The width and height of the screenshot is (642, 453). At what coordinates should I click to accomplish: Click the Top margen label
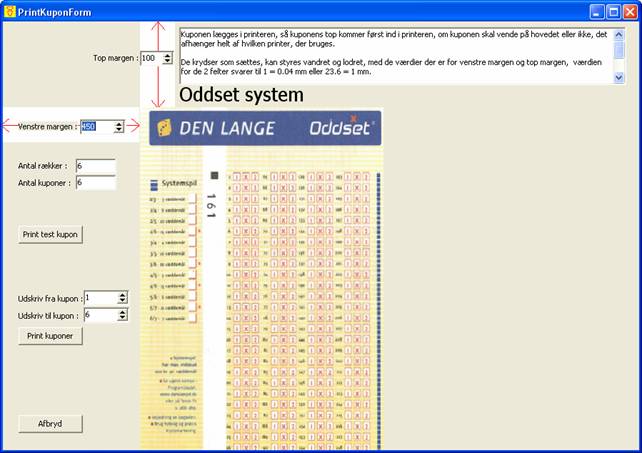115,58
